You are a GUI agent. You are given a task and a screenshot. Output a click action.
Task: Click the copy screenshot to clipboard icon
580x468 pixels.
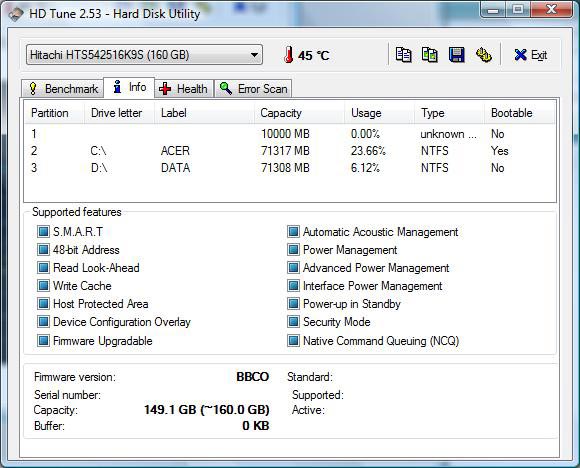tap(430, 55)
